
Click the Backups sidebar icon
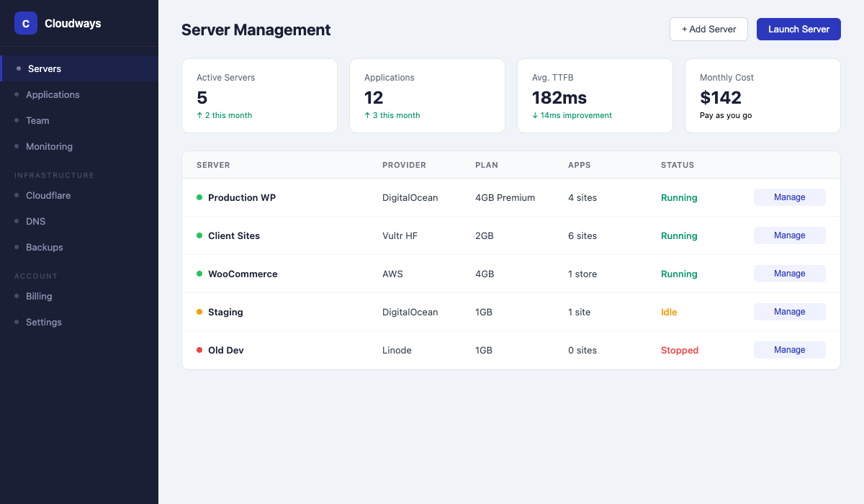[x=19, y=247]
